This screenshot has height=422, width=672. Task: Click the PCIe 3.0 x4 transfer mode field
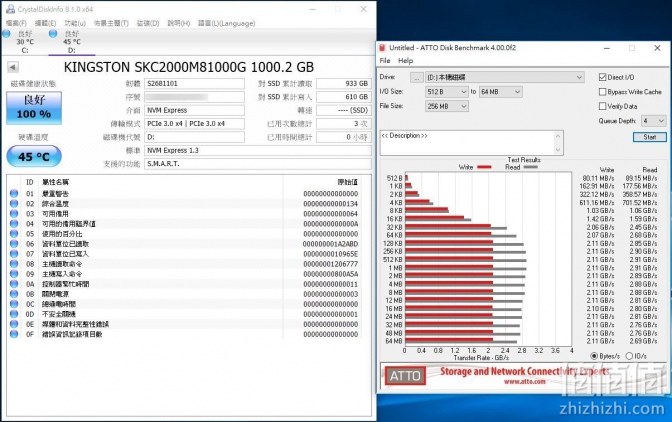[x=194, y=123]
